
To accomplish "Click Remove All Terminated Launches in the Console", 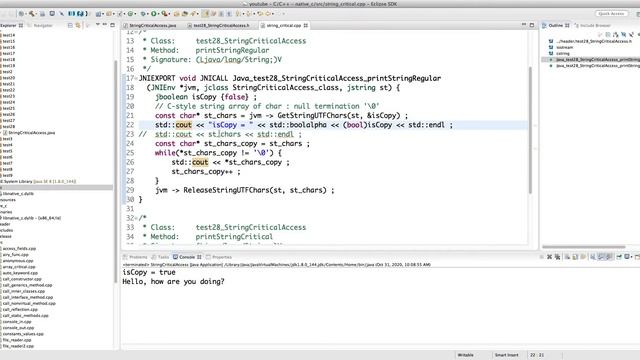I will [x=557, y=257].
